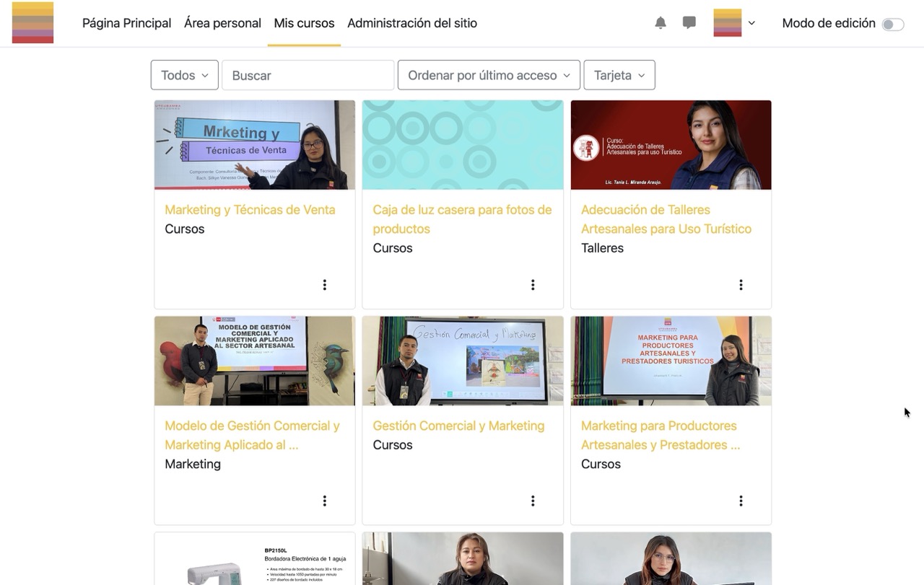Open the Tarjeta view dropdown
The image size is (924, 585).
click(619, 74)
